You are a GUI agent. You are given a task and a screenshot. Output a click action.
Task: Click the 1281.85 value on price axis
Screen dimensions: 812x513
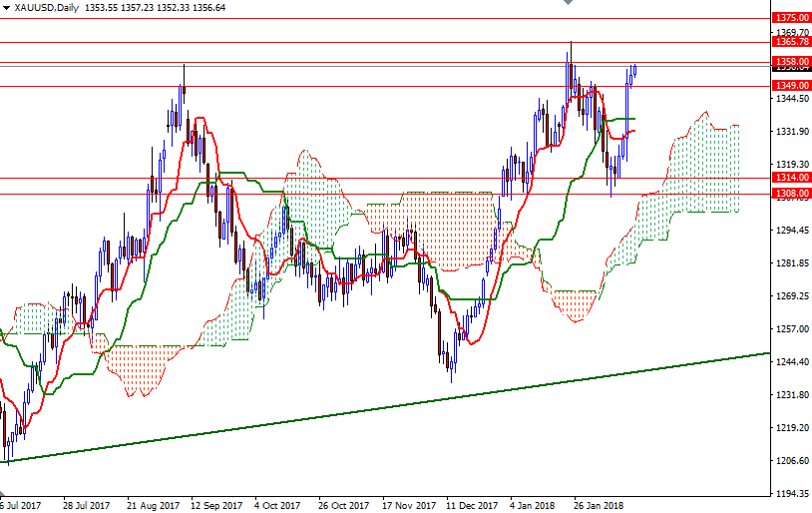point(792,263)
